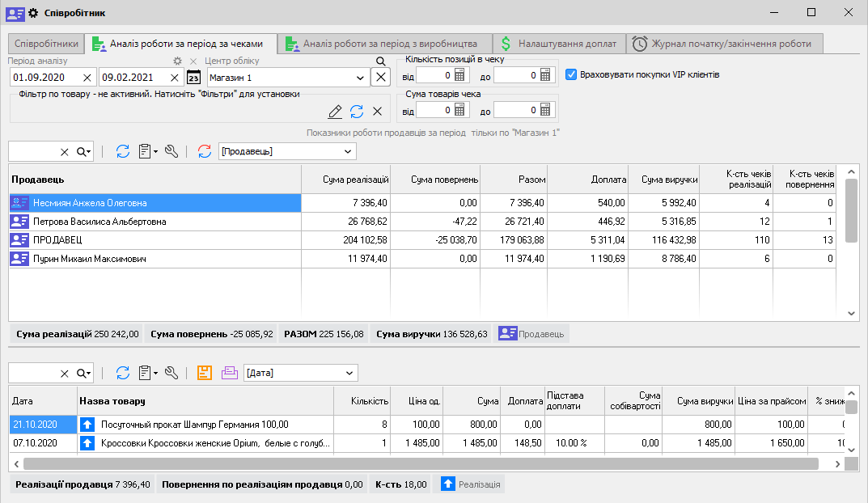Image resolution: width=868 pixels, height=503 pixels.
Task: Switch to 'Налаштування доплат' tab
Action: tap(558, 44)
